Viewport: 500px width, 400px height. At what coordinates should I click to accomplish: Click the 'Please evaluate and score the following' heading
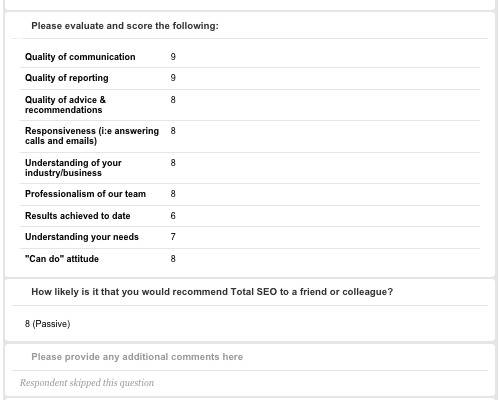tap(125, 26)
